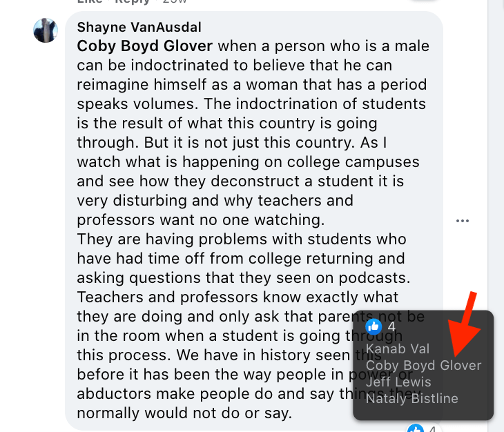This screenshot has width=504, height=432.
Task: Select Kanab Val in the reactions tooltip
Action: point(398,349)
